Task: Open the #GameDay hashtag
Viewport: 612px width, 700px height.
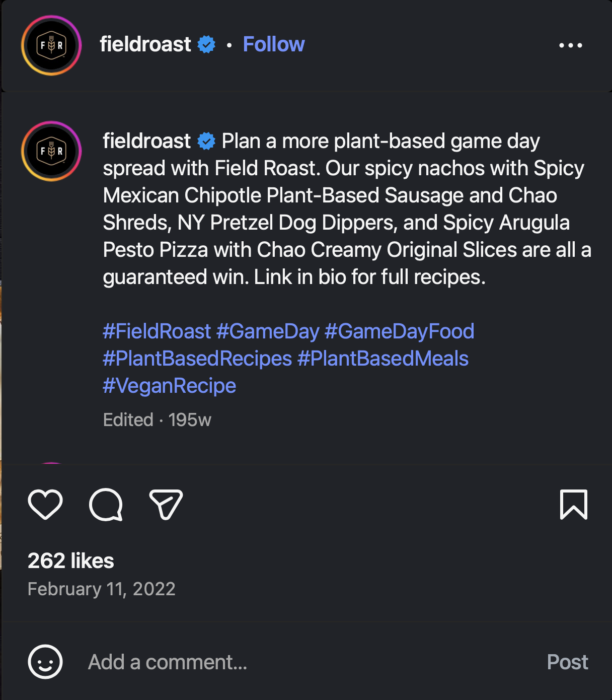Action: click(268, 331)
